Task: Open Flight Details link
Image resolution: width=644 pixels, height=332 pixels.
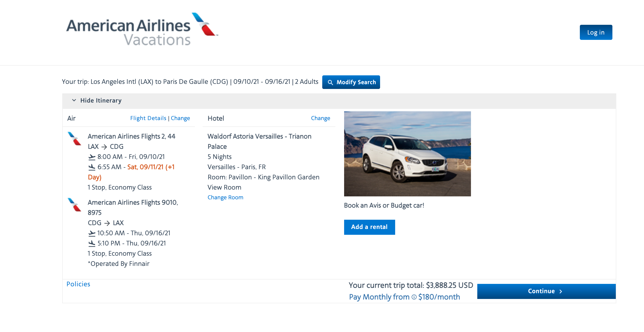Action: coord(148,118)
